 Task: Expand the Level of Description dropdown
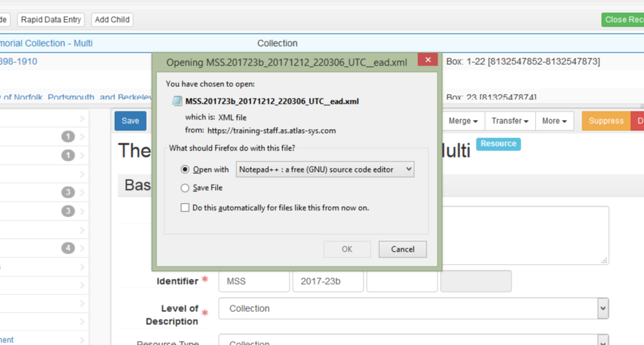413,309
